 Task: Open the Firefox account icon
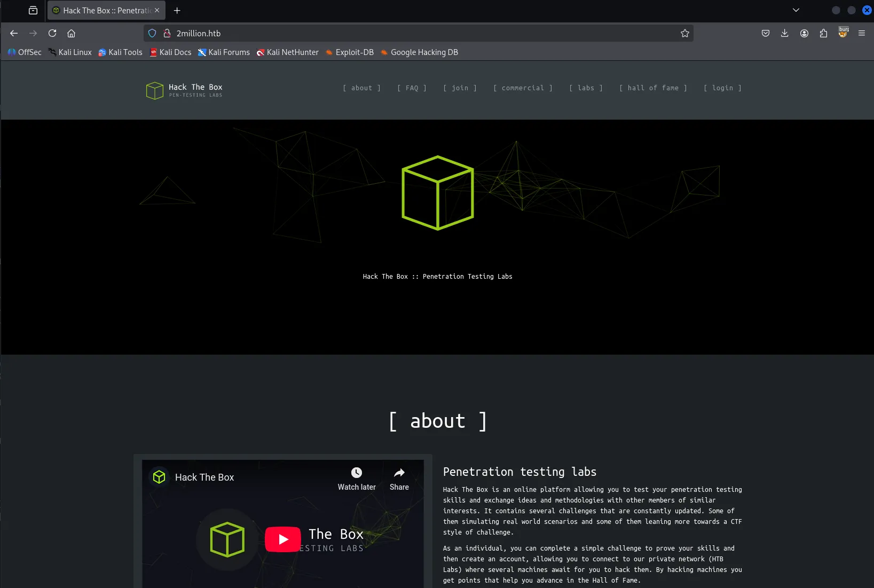tap(804, 33)
